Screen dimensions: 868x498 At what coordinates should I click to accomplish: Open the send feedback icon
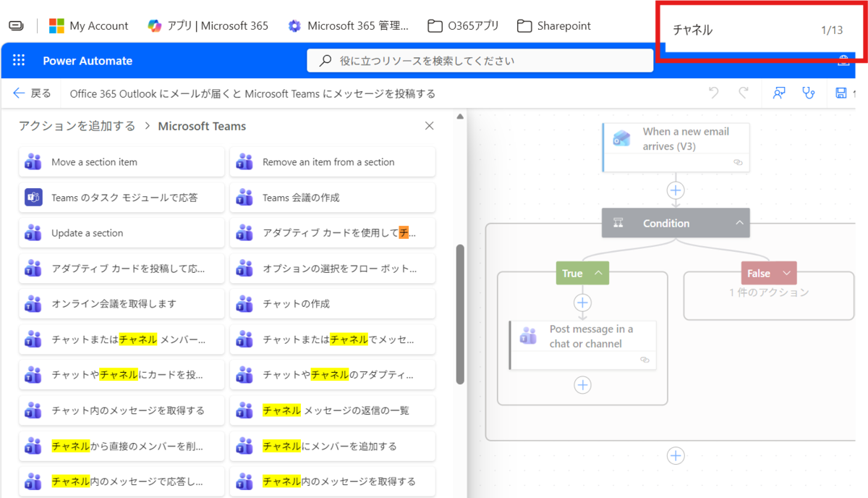click(x=779, y=93)
